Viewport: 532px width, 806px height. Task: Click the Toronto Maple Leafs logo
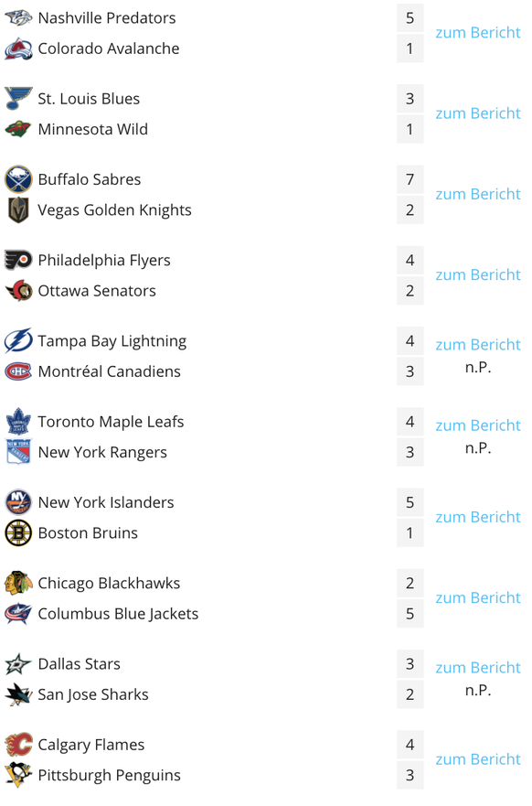[18, 422]
